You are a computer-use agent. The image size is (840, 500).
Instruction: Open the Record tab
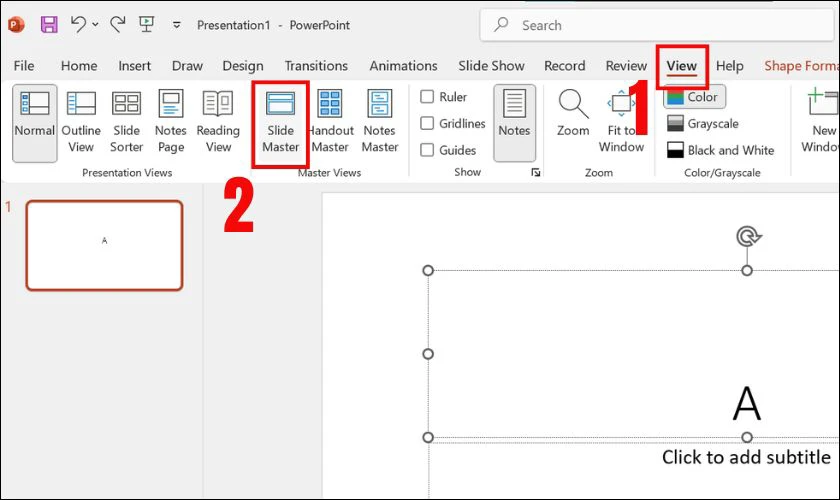pos(565,65)
